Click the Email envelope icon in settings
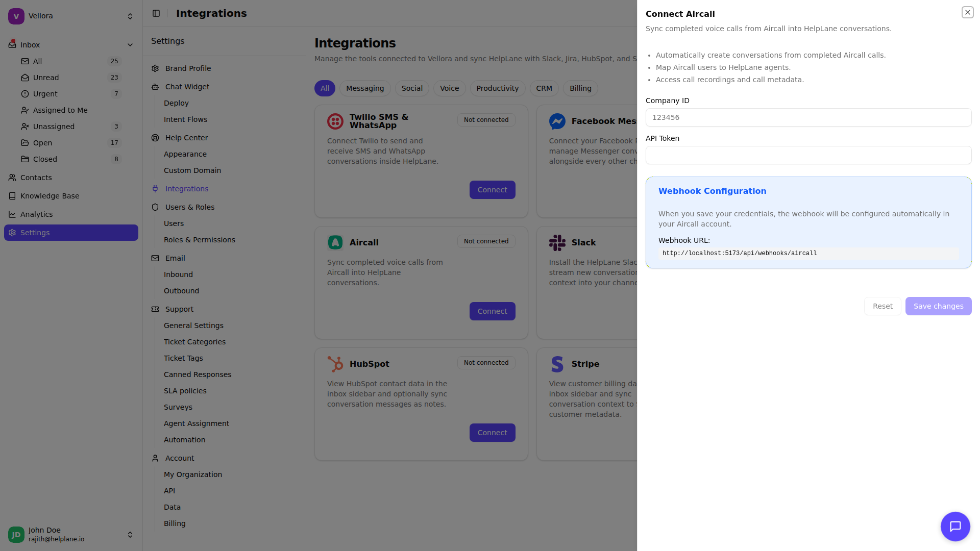980x551 pixels. pyautogui.click(x=155, y=258)
